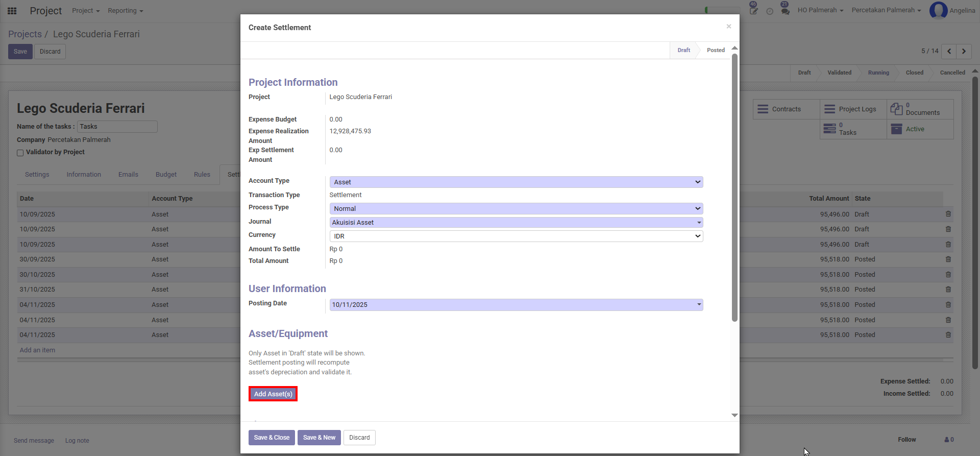The width and height of the screenshot is (980, 456).
Task: Go to previous project record arrow
Action: pyautogui.click(x=949, y=51)
